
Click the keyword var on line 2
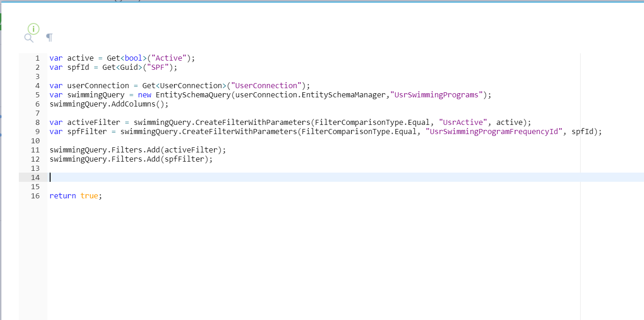click(55, 67)
